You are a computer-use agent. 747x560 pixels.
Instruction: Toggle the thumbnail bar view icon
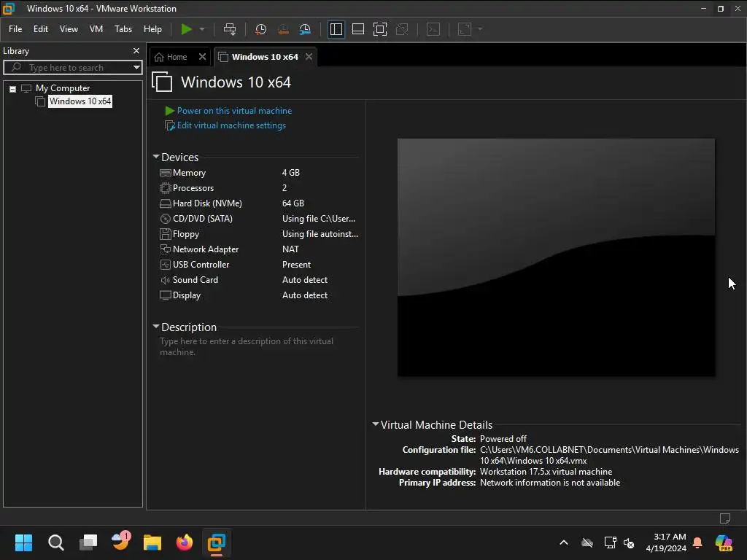(x=357, y=29)
